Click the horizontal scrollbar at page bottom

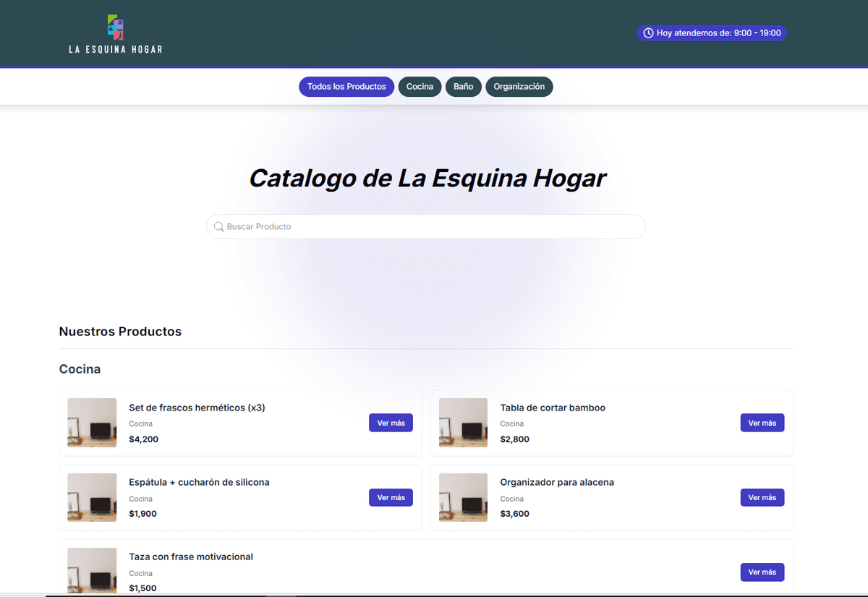(x=289, y=596)
